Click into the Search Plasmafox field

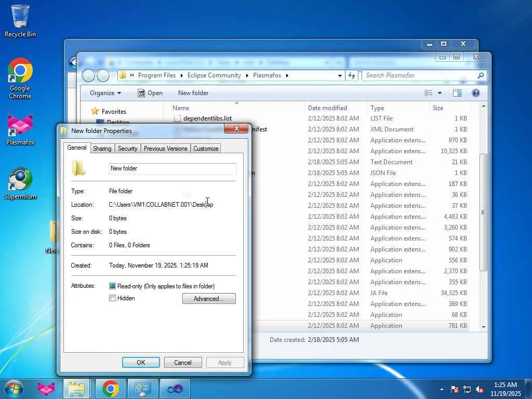pyautogui.click(x=419, y=75)
